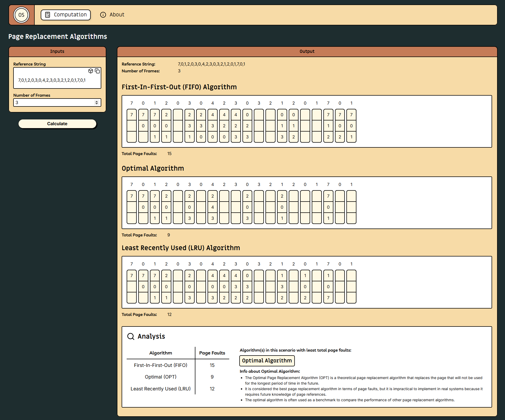Focus the Reference String text box

click(57, 78)
